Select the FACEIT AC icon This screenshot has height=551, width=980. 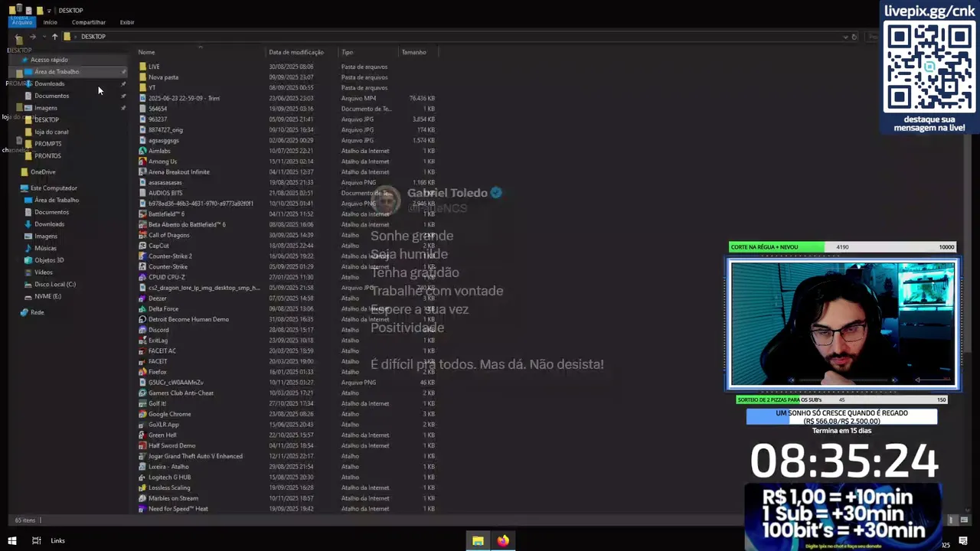coord(142,350)
